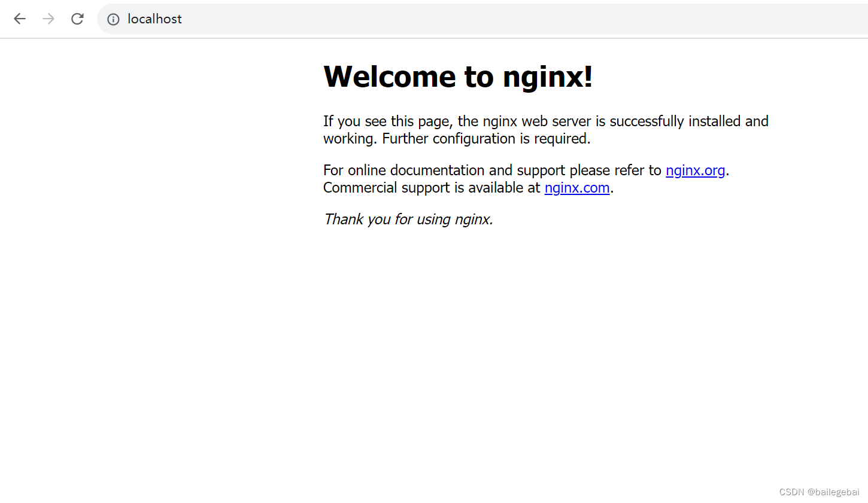868x503 pixels.
Task: View site information icon beside localhost
Action: (x=113, y=19)
